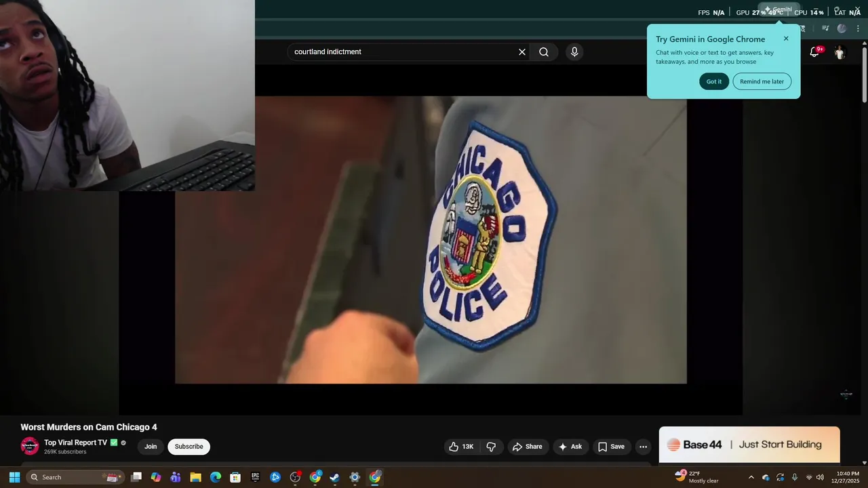Open Top Viral Report TV channel name
Screen dimensions: 868x488
[x=75, y=443]
